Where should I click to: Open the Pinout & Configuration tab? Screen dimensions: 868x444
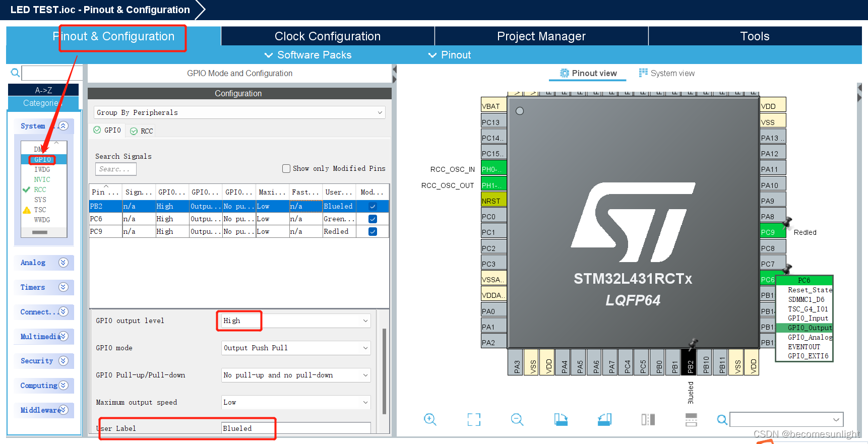(x=113, y=36)
